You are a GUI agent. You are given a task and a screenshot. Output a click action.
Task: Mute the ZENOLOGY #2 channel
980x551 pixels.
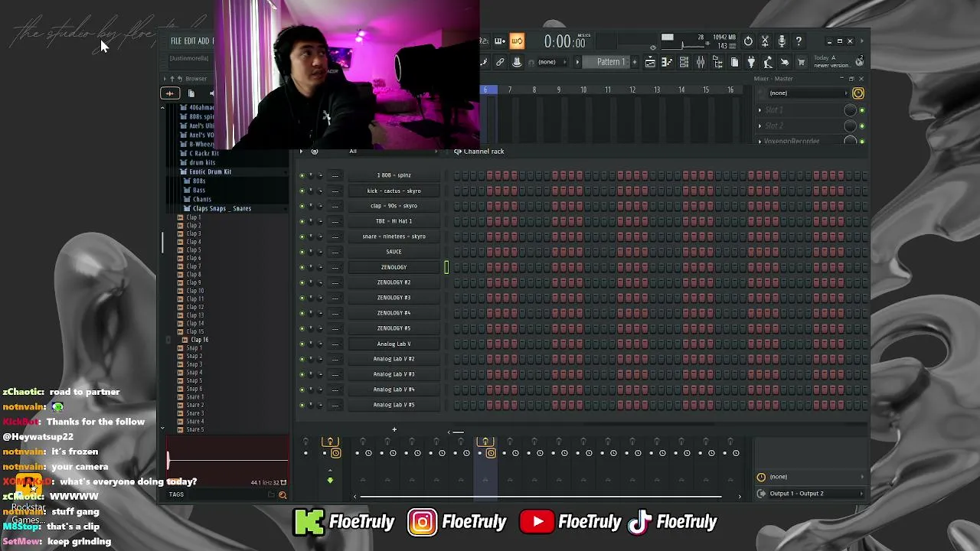click(x=302, y=282)
